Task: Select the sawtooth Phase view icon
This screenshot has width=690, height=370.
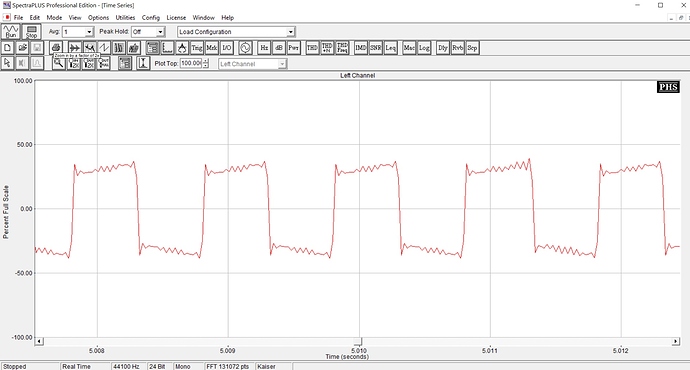Action: coord(104,48)
